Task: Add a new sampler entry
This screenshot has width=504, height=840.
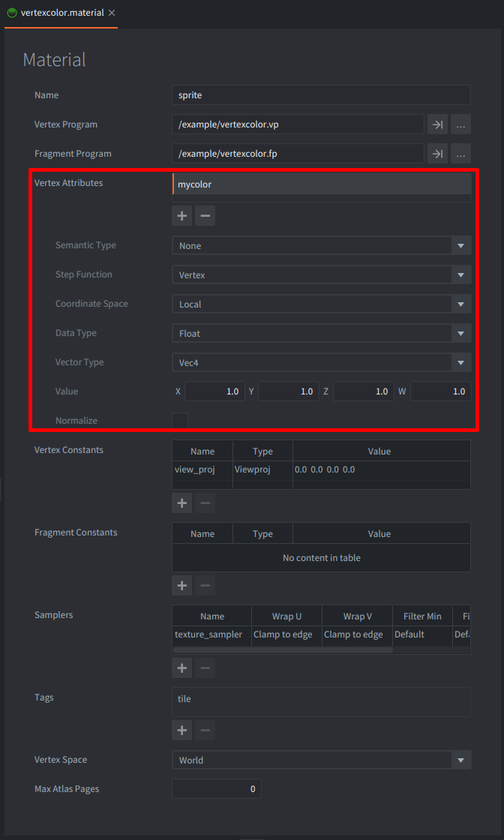Action: pos(181,667)
